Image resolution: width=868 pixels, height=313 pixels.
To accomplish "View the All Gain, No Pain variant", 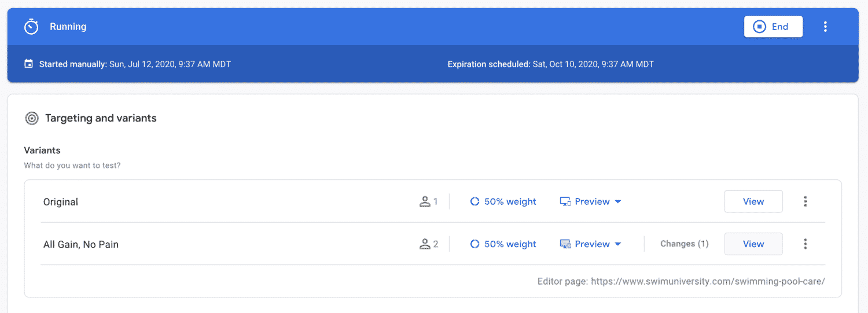I will pyautogui.click(x=753, y=244).
